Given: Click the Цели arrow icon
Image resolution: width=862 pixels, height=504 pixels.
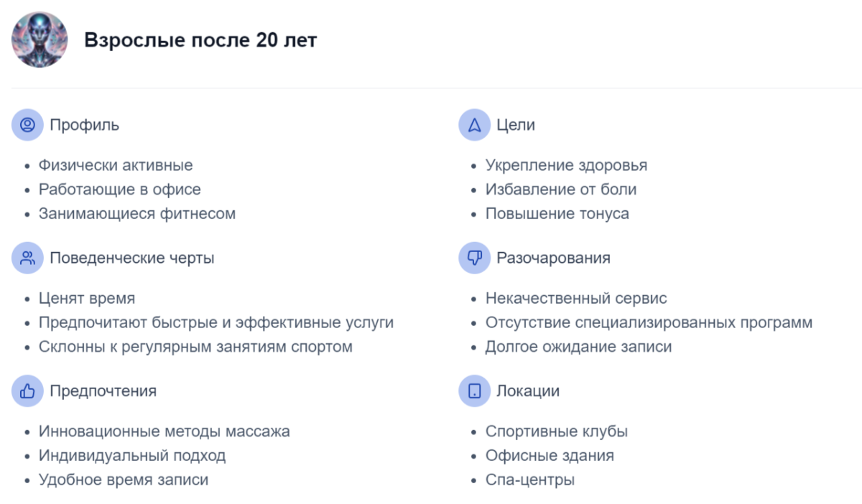Looking at the screenshot, I should [x=474, y=125].
